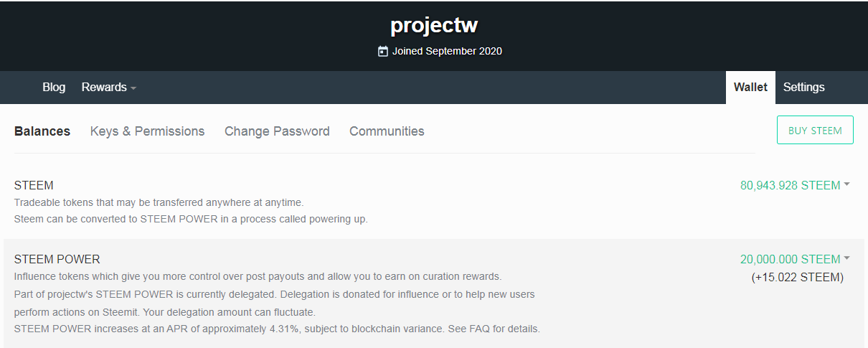868x348 pixels.
Task: Click the 20,000.000 STEEM power amount
Action: [x=790, y=259]
